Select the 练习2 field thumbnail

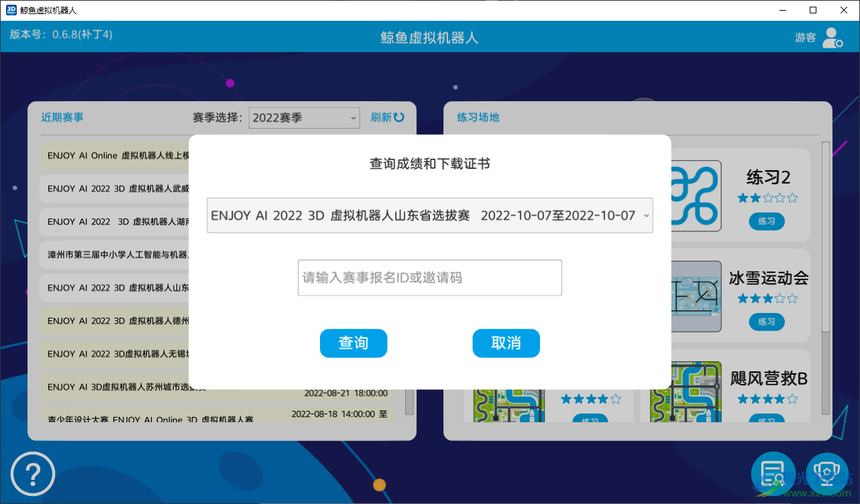click(696, 196)
